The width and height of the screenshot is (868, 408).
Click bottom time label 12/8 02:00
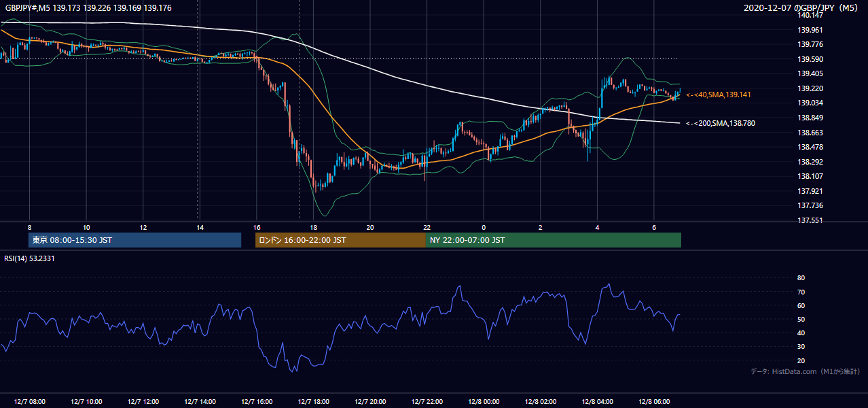(540, 401)
